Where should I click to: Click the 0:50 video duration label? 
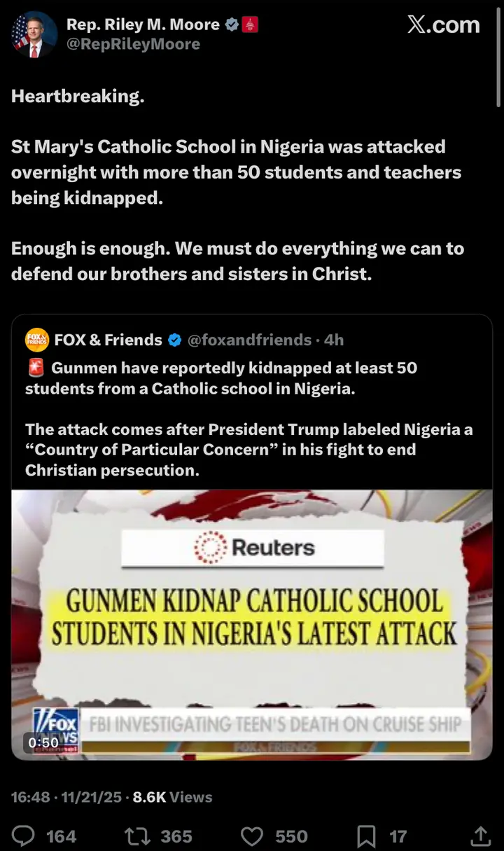(x=43, y=742)
